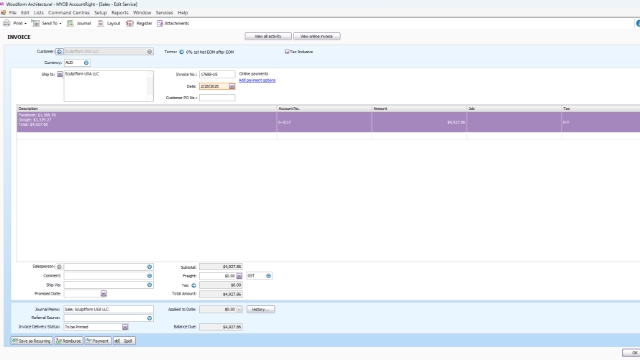Open the File menu
The image size is (640, 360).
13,13
